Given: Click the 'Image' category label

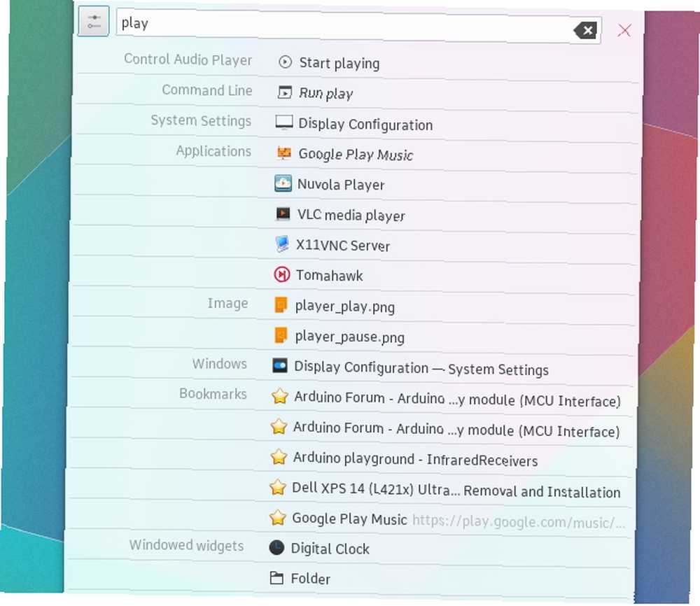Looking at the screenshot, I should pos(227,304).
